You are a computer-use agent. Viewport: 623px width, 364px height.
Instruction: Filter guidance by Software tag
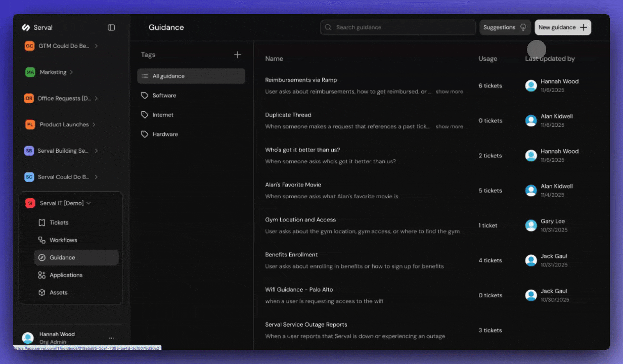[191, 95]
